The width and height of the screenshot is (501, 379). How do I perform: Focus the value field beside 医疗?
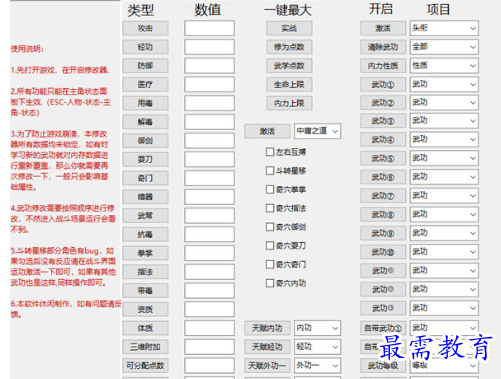209,84
